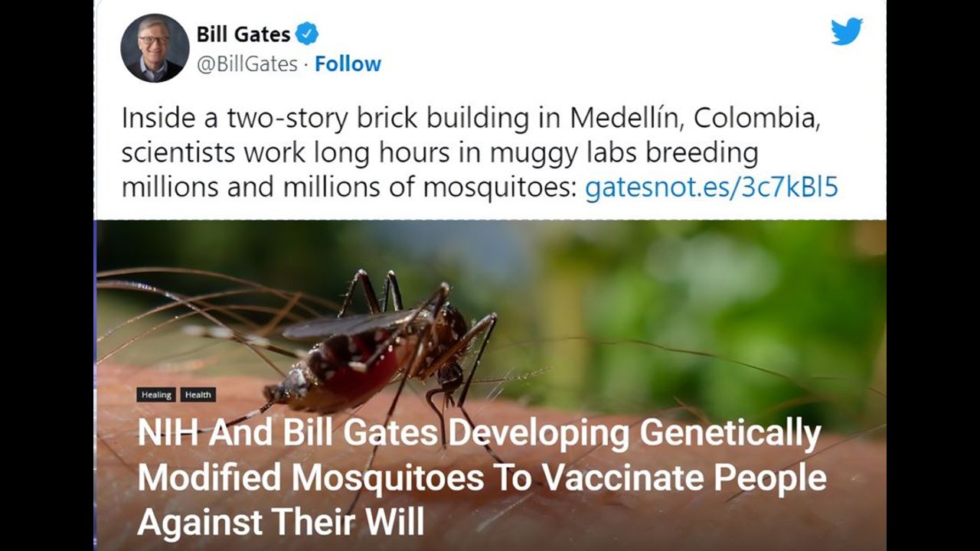Select the Healing category tag
Screen dimensions: 980x551
point(156,395)
